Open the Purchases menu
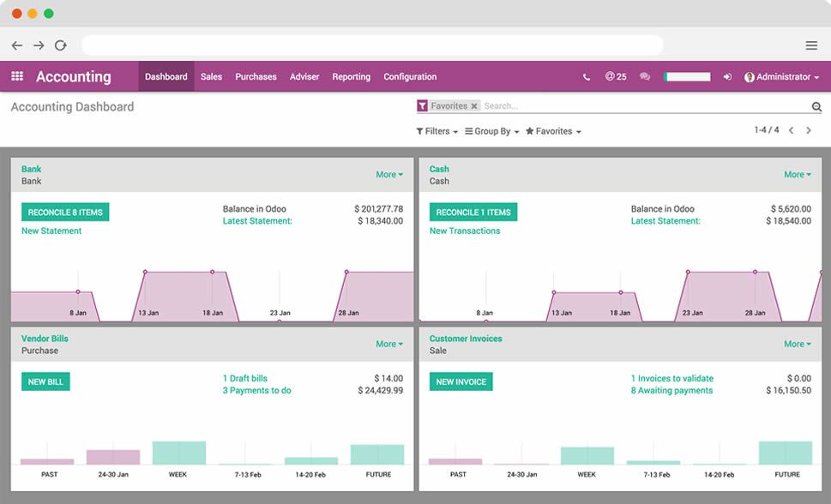This screenshot has height=504, width=831. tap(256, 76)
